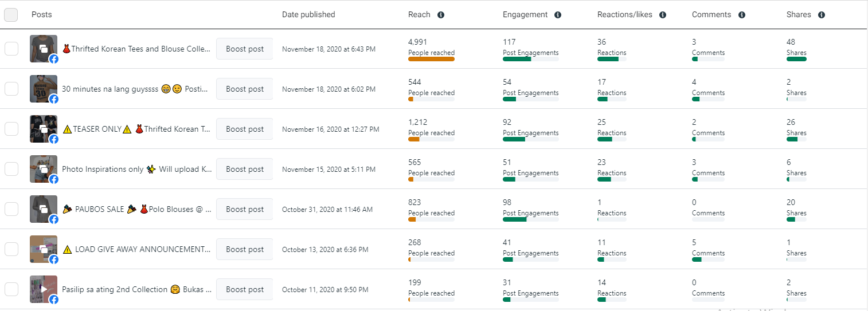This screenshot has height=311, width=868.
Task: Open the PAUBOS SALE post thumbnail
Action: pos(42,208)
